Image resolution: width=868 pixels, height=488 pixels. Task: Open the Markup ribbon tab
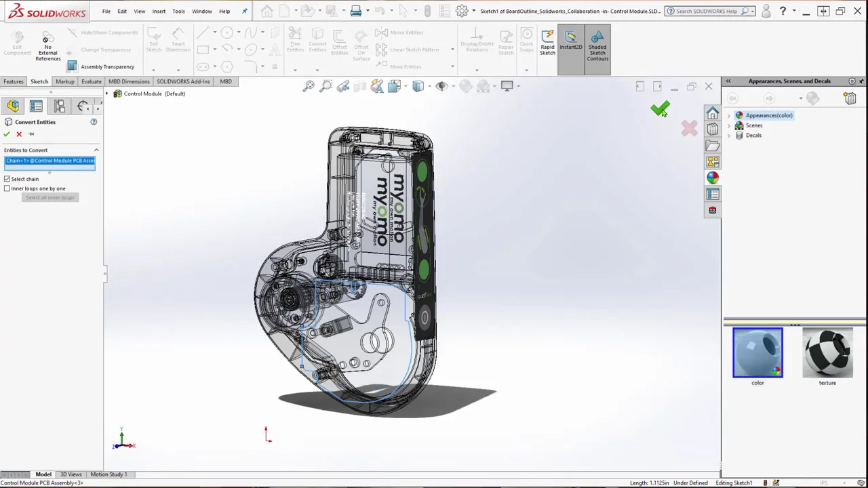pos(65,81)
